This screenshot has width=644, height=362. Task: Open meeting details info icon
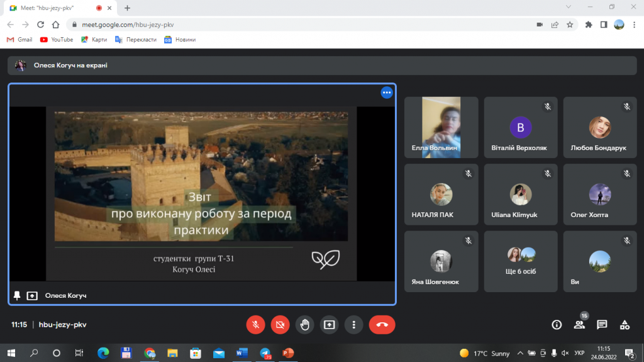coord(557,325)
